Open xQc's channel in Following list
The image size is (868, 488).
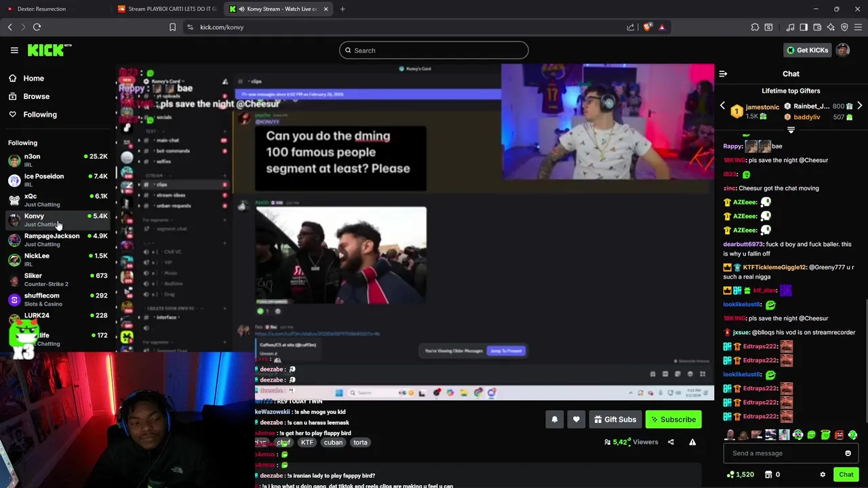point(58,200)
